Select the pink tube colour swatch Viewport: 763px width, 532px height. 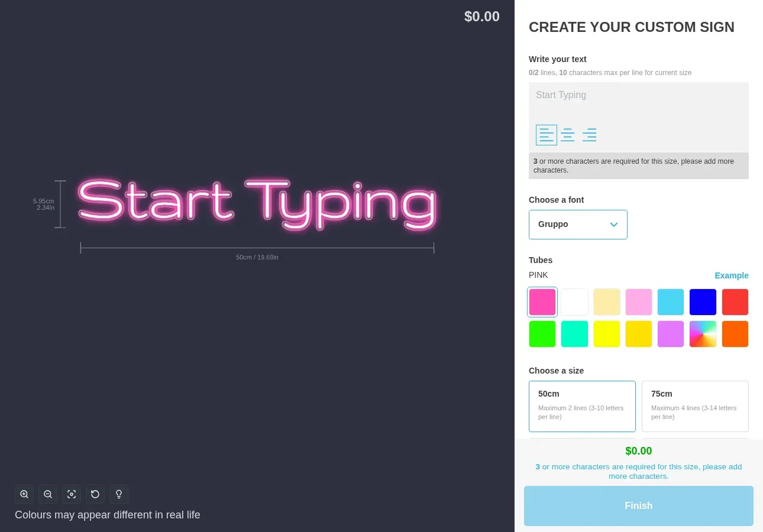[x=542, y=302]
